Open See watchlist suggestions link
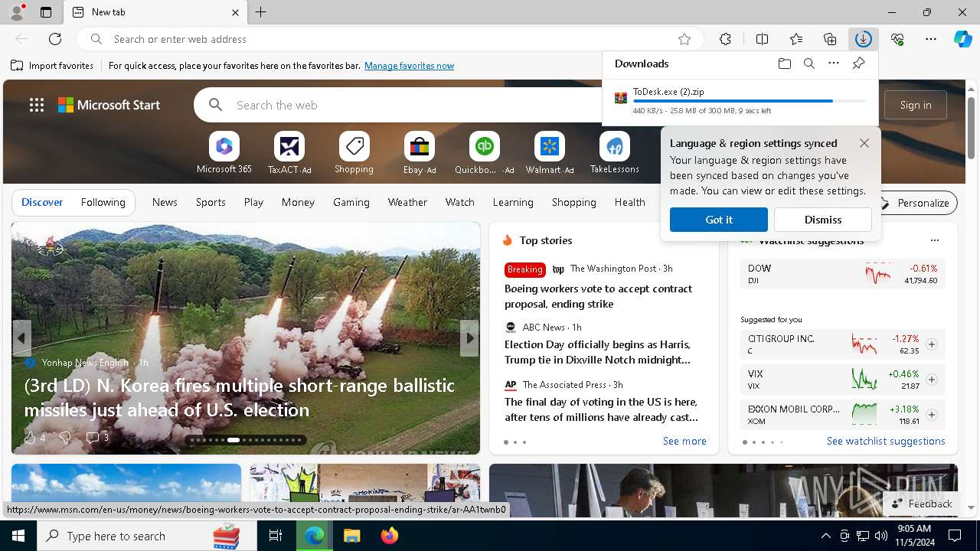Image resolution: width=980 pixels, height=551 pixels. pos(886,441)
